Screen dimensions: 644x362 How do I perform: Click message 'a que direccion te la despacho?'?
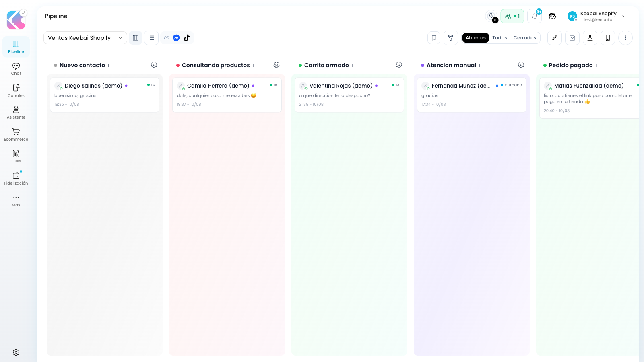[334, 96]
